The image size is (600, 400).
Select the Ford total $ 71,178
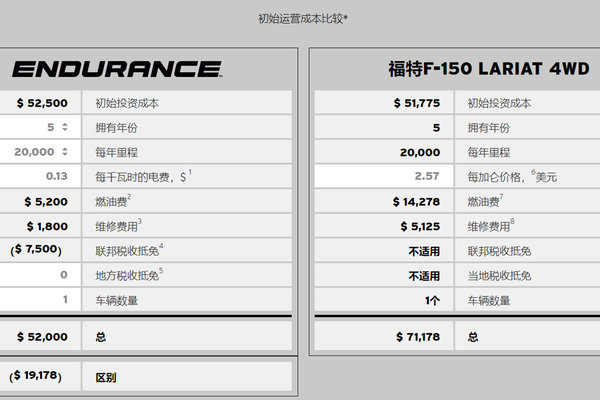418,336
